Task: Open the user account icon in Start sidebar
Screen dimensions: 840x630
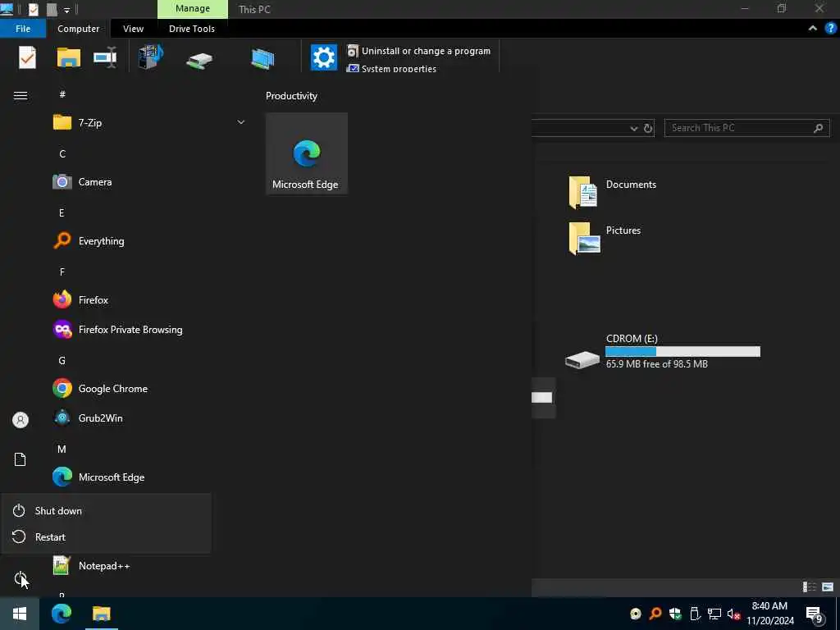Action: pyautogui.click(x=21, y=420)
